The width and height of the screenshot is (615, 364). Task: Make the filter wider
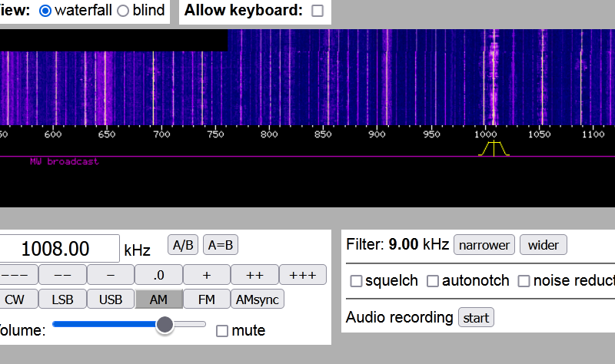(x=544, y=245)
